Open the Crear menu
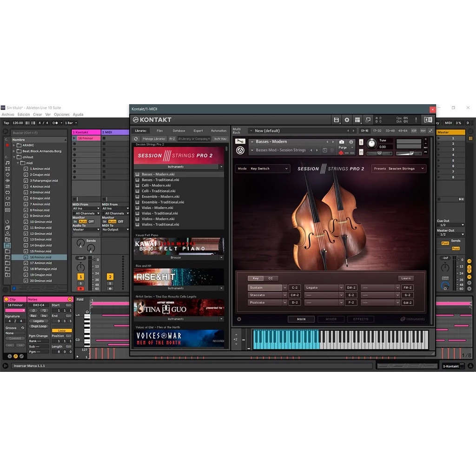This screenshot has height=476, width=476. click(37, 114)
